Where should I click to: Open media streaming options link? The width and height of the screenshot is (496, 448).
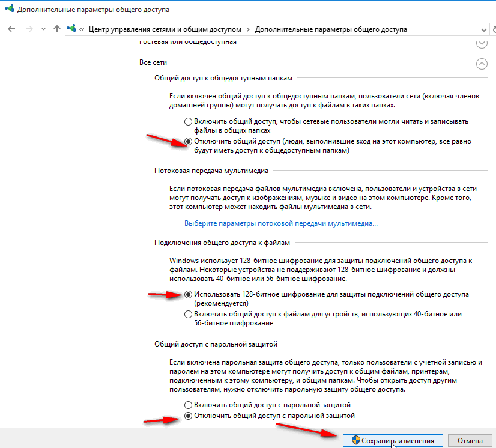tap(281, 223)
